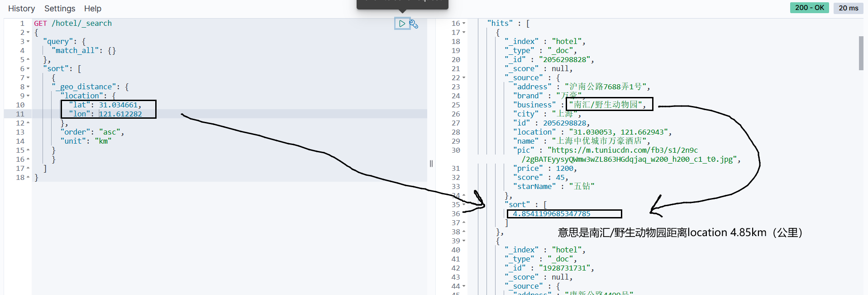The width and height of the screenshot is (868, 295).
Task: Collapse the query block at line 3
Action: pos(28,41)
